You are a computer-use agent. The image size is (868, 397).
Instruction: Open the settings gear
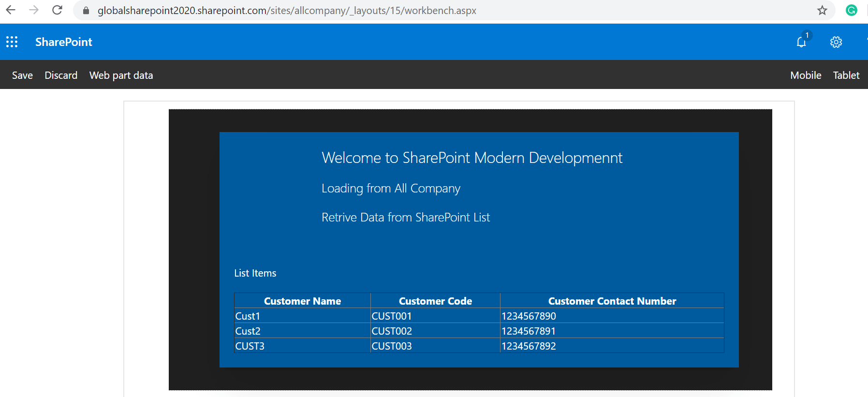[836, 42]
